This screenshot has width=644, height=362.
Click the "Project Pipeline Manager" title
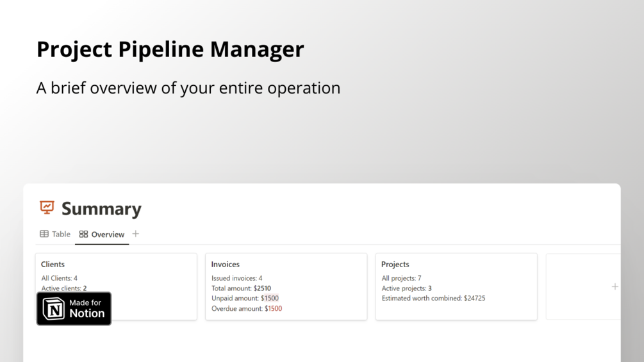click(x=170, y=49)
